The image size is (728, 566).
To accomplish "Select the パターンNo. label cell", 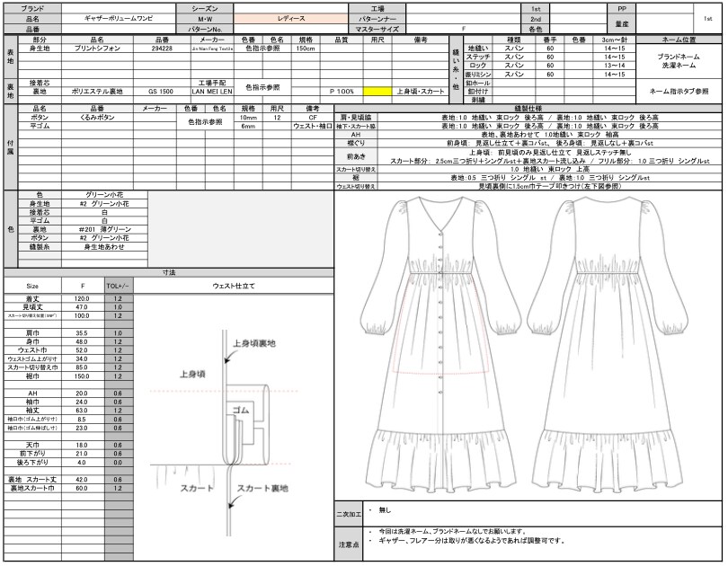I will pyautogui.click(x=205, y=29).
